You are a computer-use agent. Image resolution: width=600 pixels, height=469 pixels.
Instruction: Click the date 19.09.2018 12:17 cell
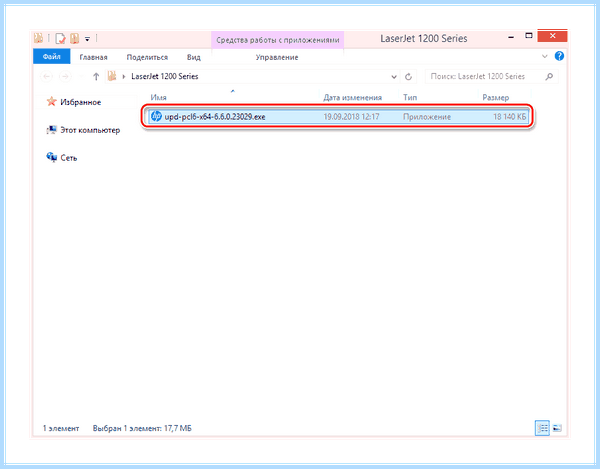click(351, 117)
